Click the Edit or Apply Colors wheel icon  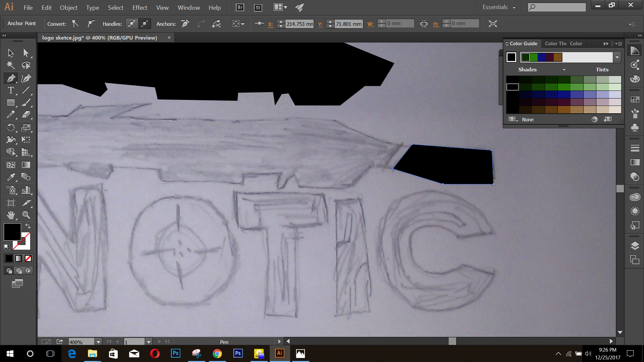click(595, 119)
